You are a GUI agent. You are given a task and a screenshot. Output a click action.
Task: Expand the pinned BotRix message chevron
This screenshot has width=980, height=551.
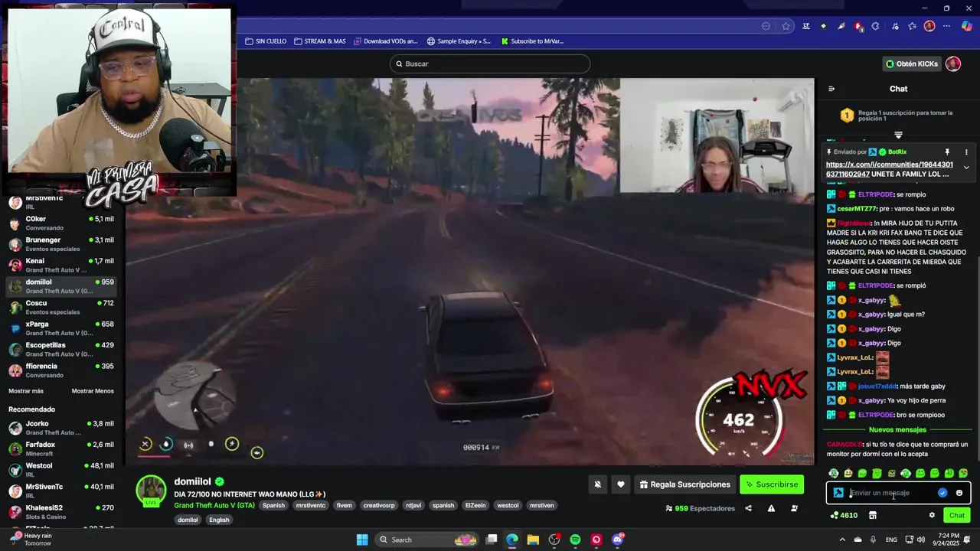966,168
